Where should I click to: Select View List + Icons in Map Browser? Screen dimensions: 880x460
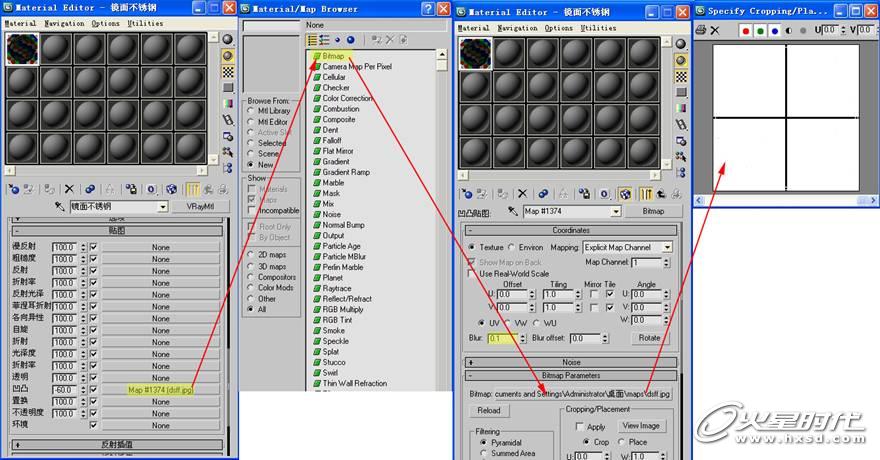click(324, 40)
